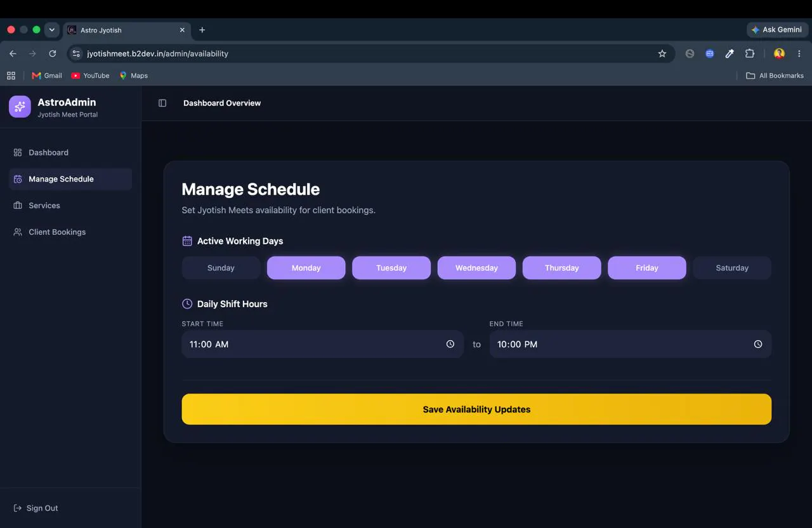Click the Dashboard grid icon in sidebar
The height and width of the screenshot is (528, 812).
[x=18, y=152]
